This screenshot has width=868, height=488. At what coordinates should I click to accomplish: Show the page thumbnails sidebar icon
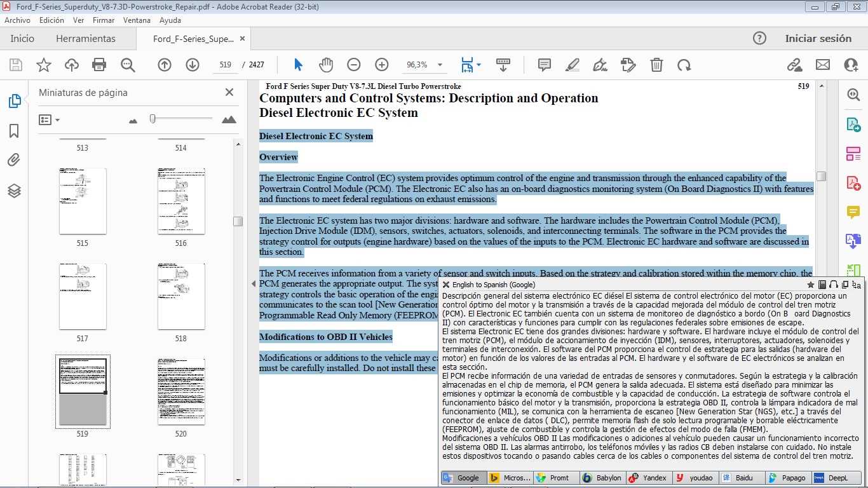pos(14,101)
